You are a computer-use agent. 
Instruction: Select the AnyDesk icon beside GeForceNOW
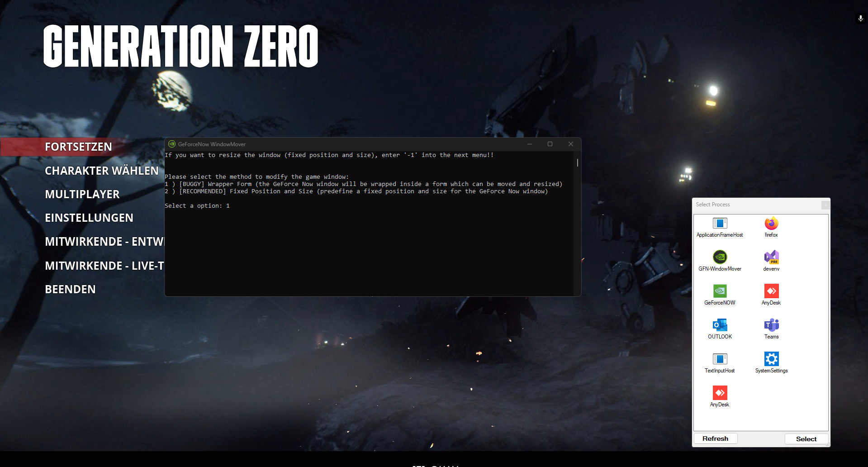click(771, 291)
